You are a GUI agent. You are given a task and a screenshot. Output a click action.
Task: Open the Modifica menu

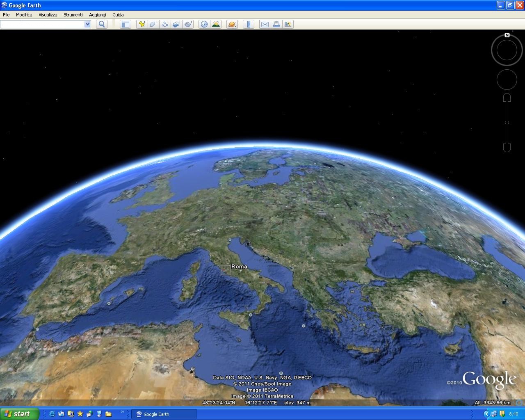[24, 15]
